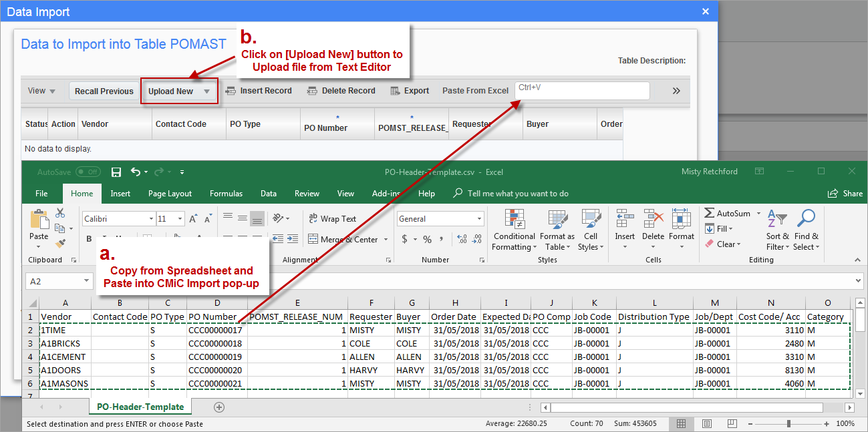This screenshot has height=432, width=868.
Task: Click the Merge & Center button
Action: click(x=343, y=240)
